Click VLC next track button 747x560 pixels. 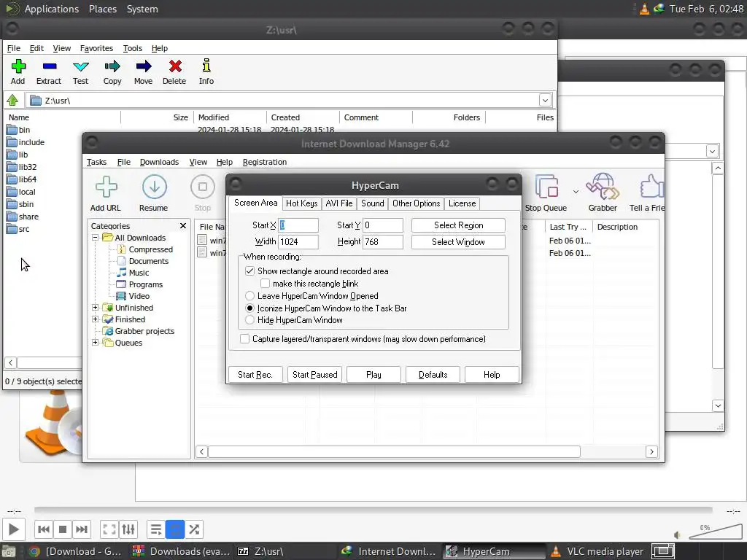82,529
